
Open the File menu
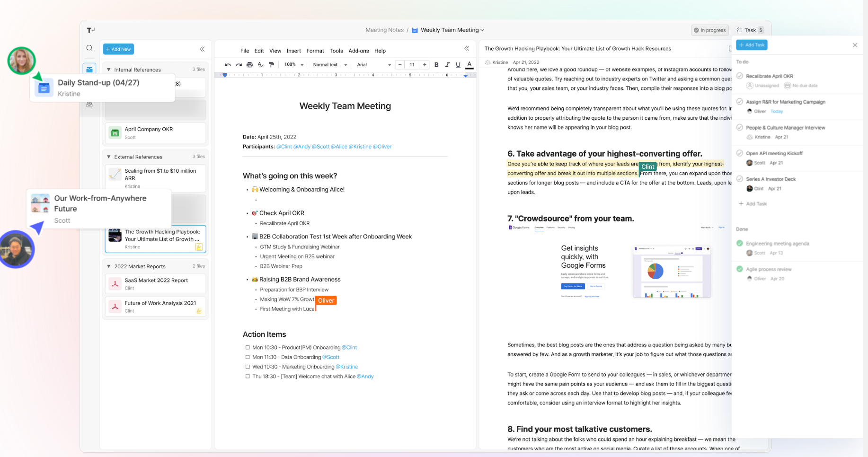click(245, 51)
